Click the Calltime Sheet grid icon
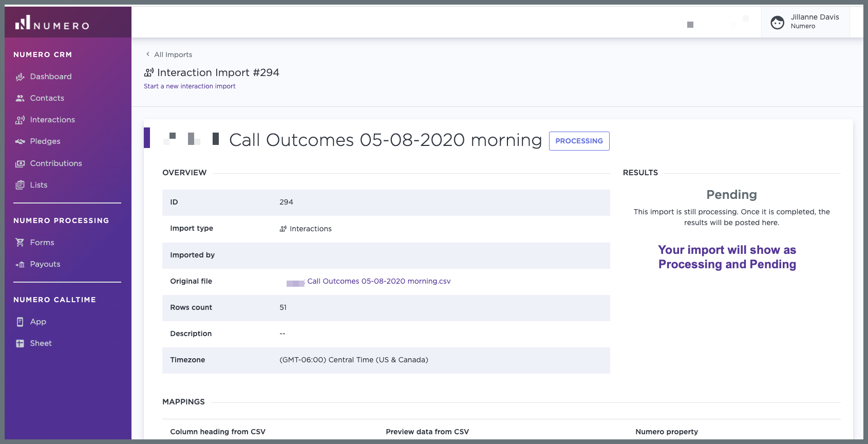Viewport: 868px width, 444px height. pos(20,343)
